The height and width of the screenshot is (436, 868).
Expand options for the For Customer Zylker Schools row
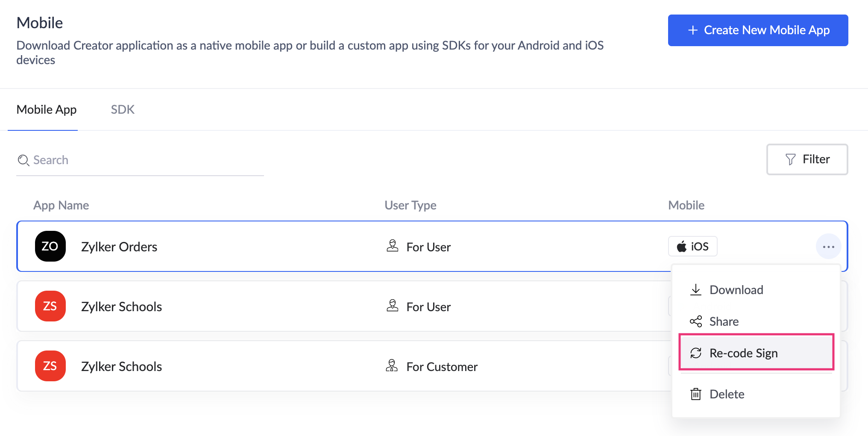click(x=828, y=366)
